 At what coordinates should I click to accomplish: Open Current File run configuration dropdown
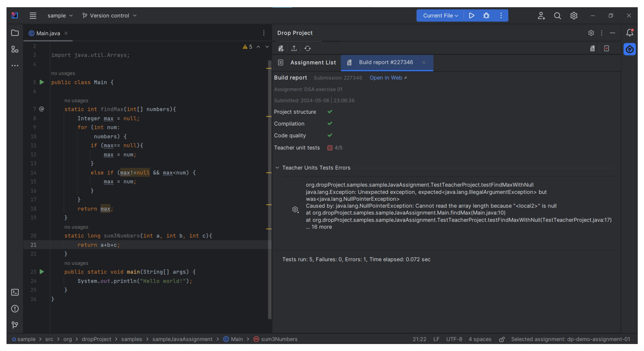click(440, 15)
